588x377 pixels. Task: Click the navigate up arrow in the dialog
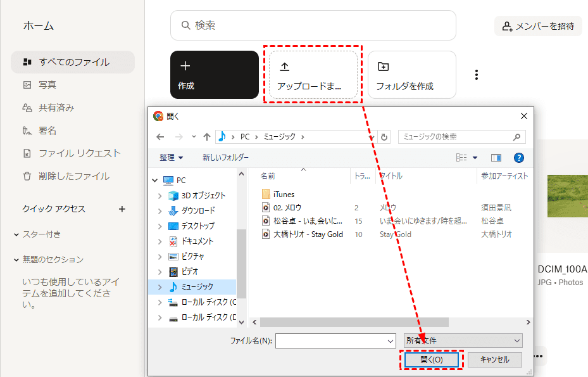pos(206,137)
